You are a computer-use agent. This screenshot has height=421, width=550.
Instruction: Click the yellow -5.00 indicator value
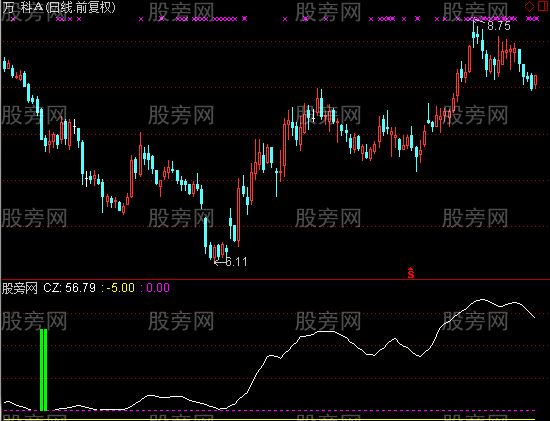121,288
